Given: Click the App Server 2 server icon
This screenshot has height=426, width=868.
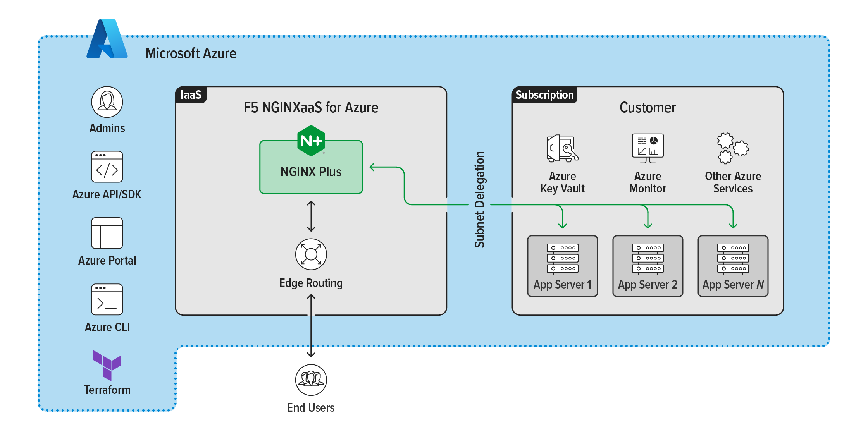Looking at the screenshot, I should coord(648,259).
